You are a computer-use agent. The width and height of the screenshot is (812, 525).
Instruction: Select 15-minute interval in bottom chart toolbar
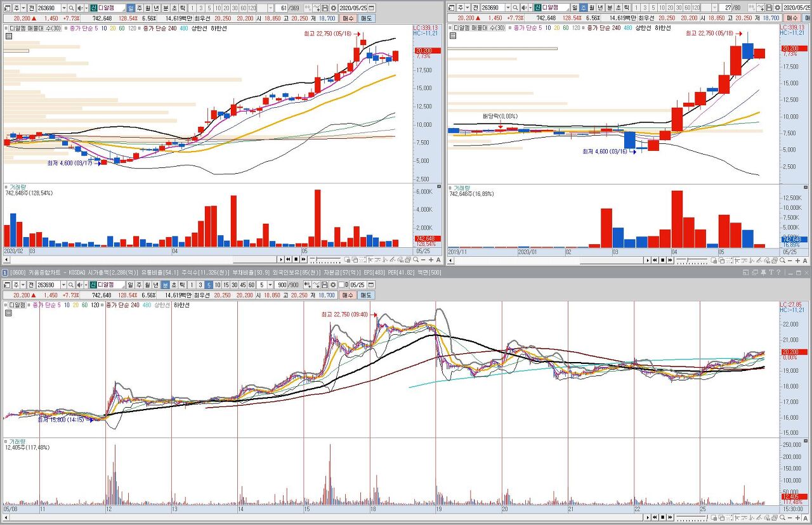pyautogui.click(x=226, y=285)
